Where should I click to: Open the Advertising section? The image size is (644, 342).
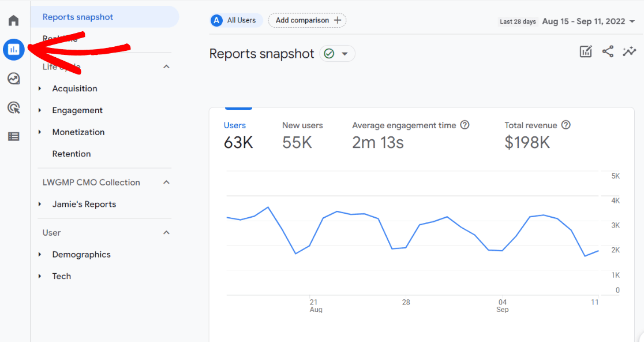coord(13,107)
